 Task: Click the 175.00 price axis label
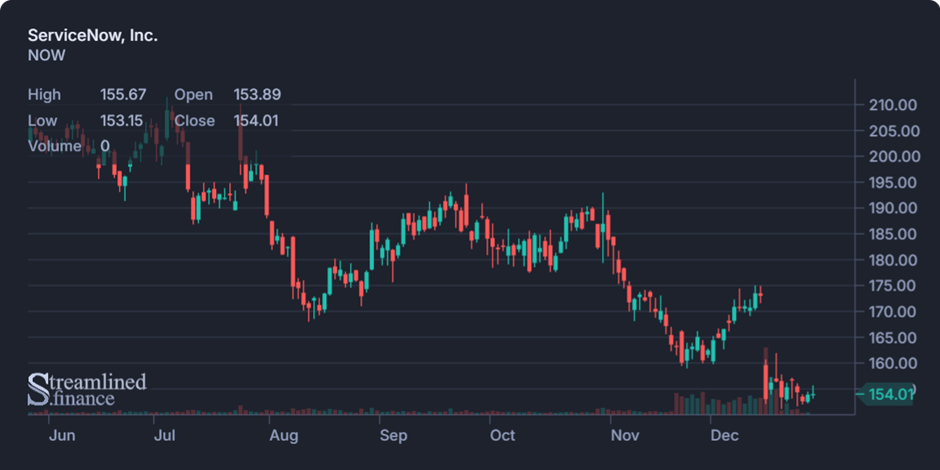click(x=894, y=286)
